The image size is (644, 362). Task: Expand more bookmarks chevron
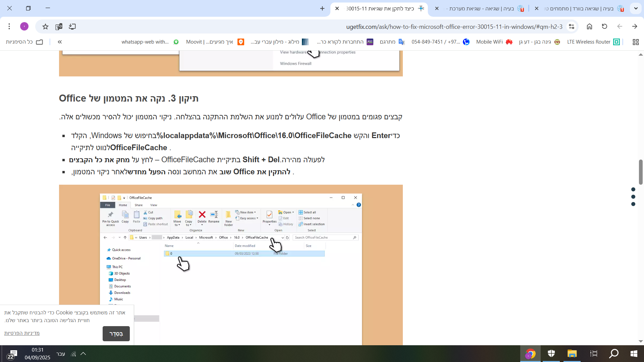60,42
